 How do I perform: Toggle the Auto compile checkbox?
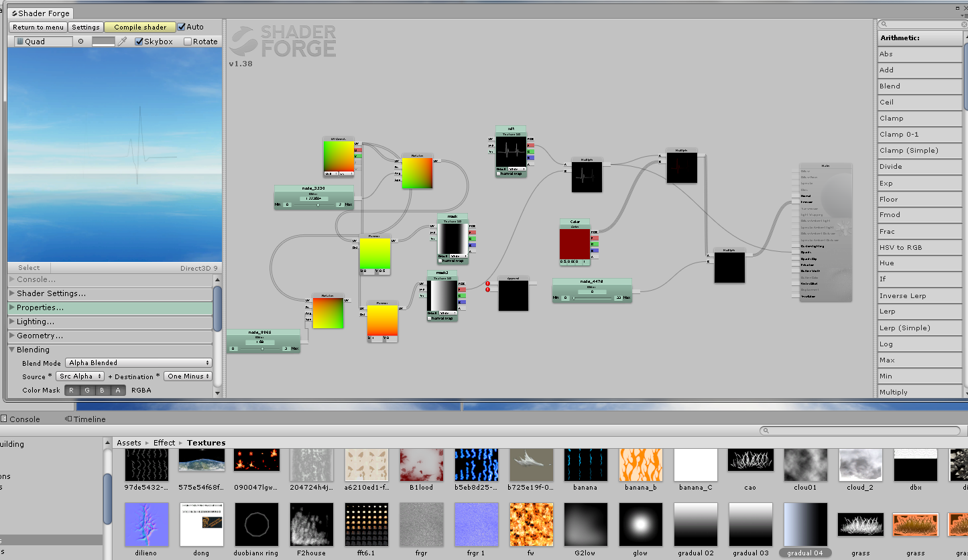tap(182, 27)
